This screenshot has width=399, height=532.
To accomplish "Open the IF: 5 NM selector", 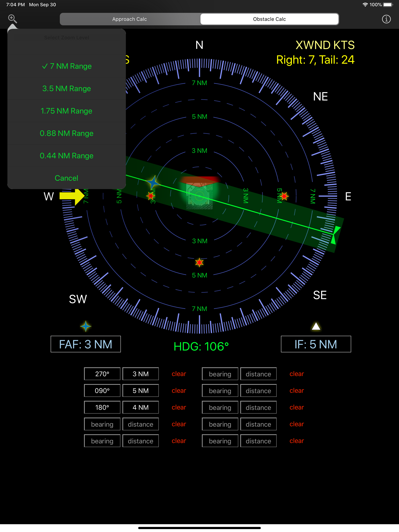I will 316,344.
